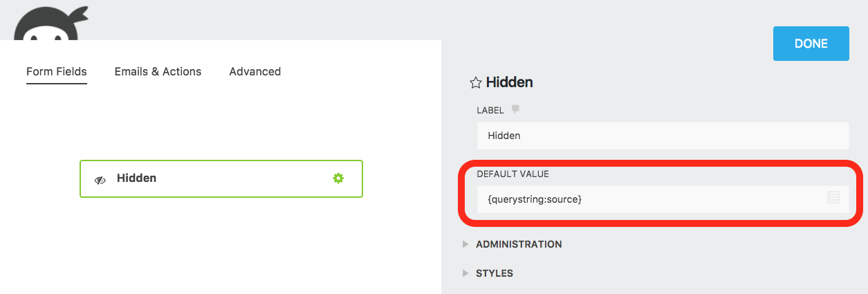This screenshot has height=294, width=868.
Task: Click the ADMINISTRATION section heading text
Action: click(519, 244)
